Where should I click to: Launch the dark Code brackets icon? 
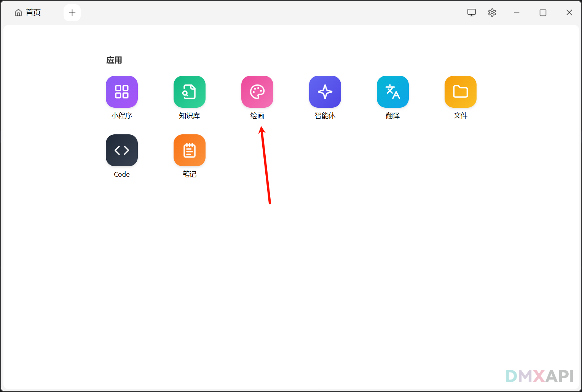tap(122, 150)
